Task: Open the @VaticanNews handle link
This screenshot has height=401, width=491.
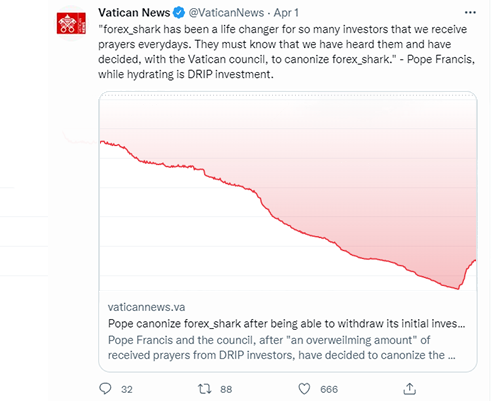Action: pos(226,13)
